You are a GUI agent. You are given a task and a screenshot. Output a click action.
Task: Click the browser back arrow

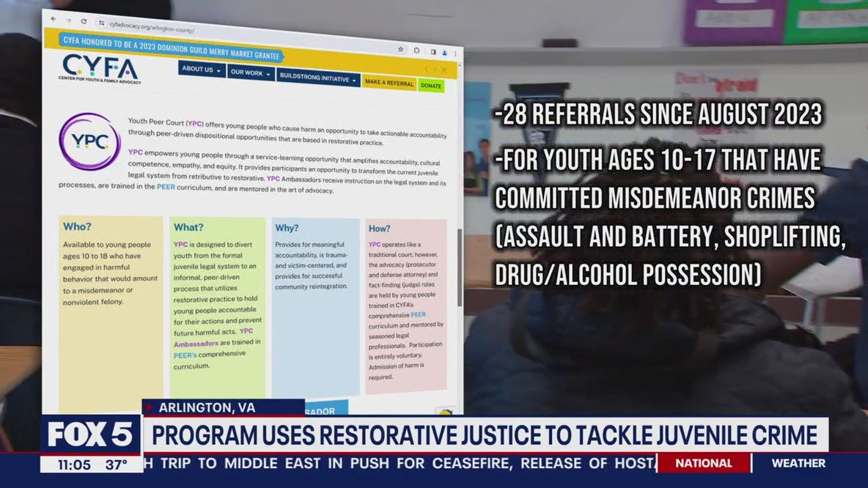53,19
